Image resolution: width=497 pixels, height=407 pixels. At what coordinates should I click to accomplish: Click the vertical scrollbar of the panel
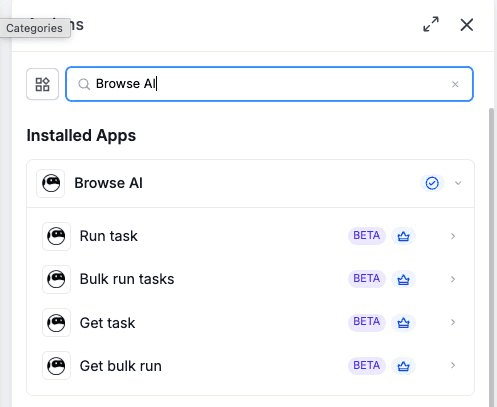491,257
